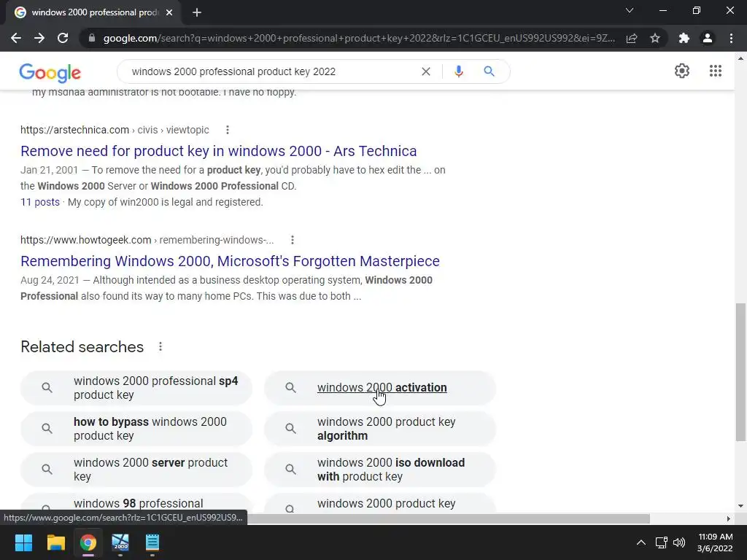Screen dimensions: 747x560
Task: Go forward to the next page
Action: pyautogui.click(x=39, y=38)
